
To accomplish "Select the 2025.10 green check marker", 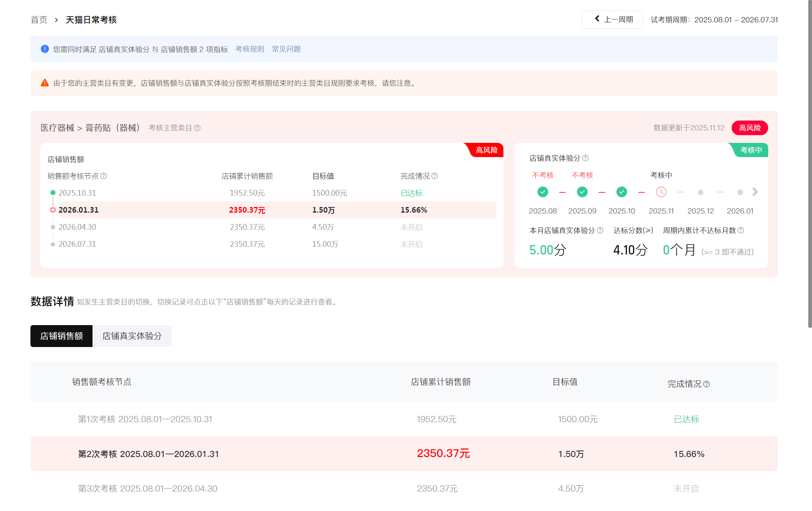I will point(622,192).
